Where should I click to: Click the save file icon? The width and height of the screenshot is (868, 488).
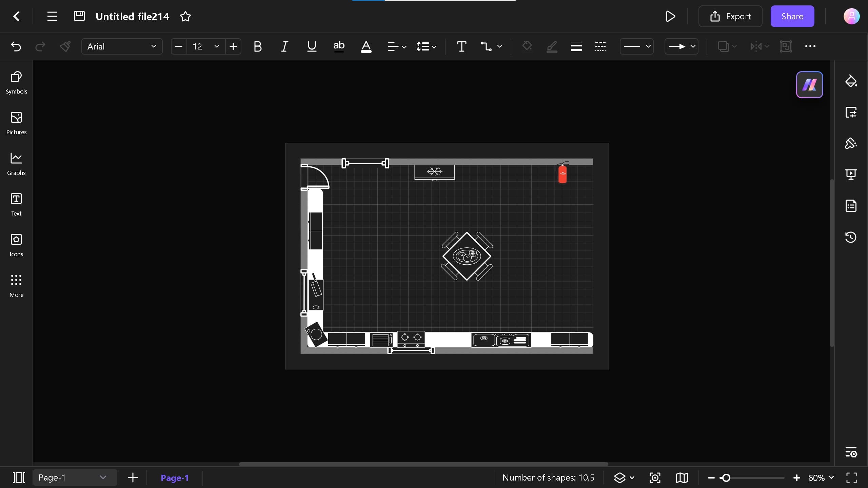tap(79, 16)
